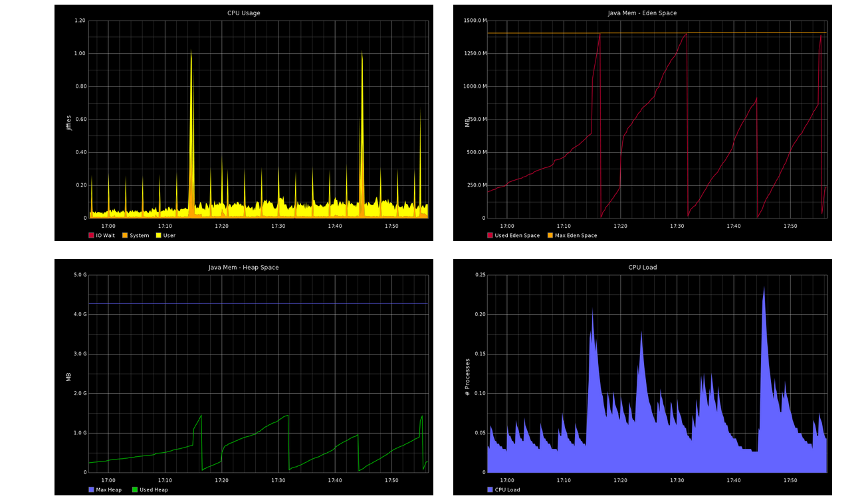866x504 pixels.
Task: Click the 'CPU Load' chart title
Action: (x=643, y=267)
